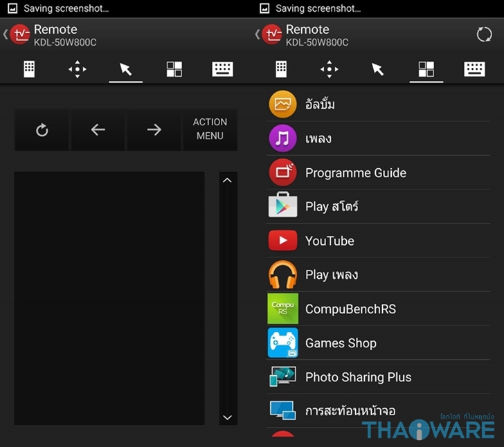
Task: Open the Play สโตร์ store icon
Action: tap(282, 205)
